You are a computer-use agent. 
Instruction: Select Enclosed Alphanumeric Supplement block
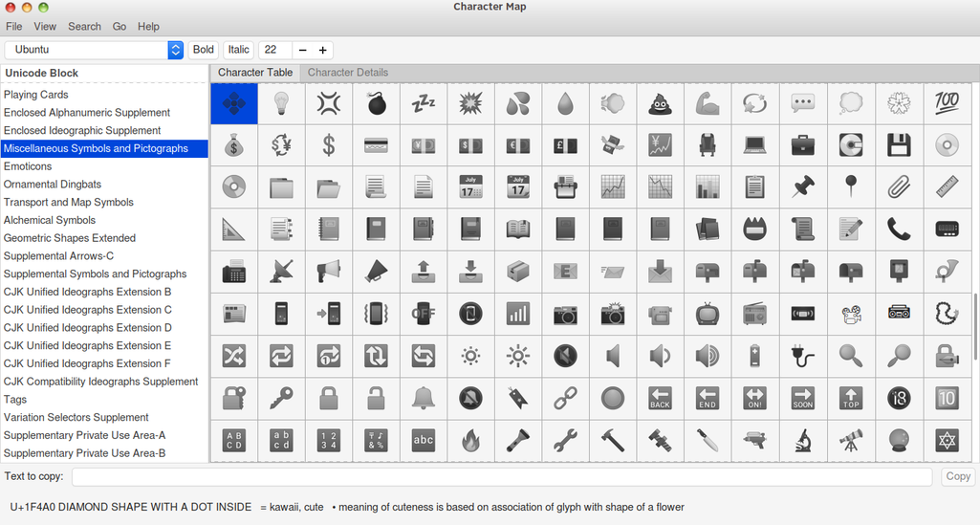[104, 113]
